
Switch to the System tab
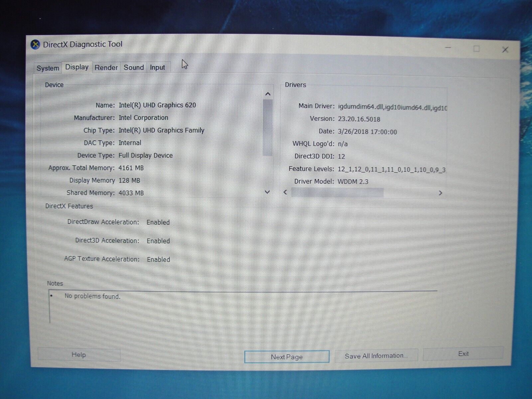(x=48, y=68)
